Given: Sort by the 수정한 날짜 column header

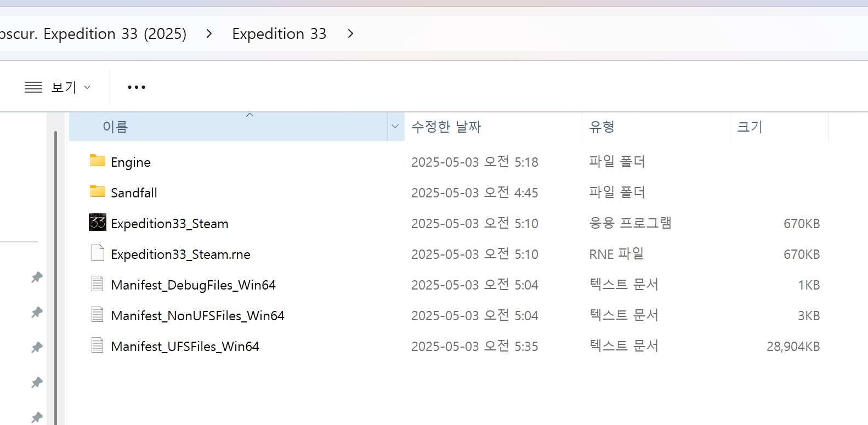Looking at the screenshot, I should pyautogui.click(x=493, y=127).
